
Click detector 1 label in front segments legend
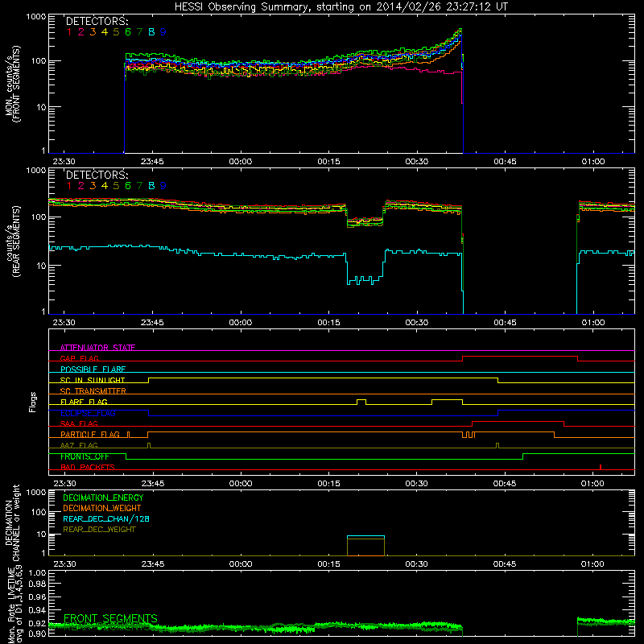click(x=69, y=32)
